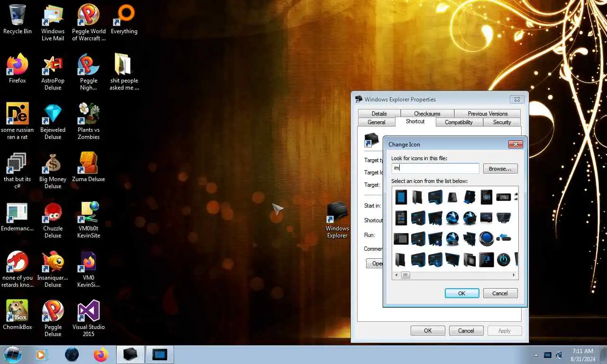
Task: Focus the 'Look for icons in this file' field
Action: pyautogui.click(x=435, y=168)
